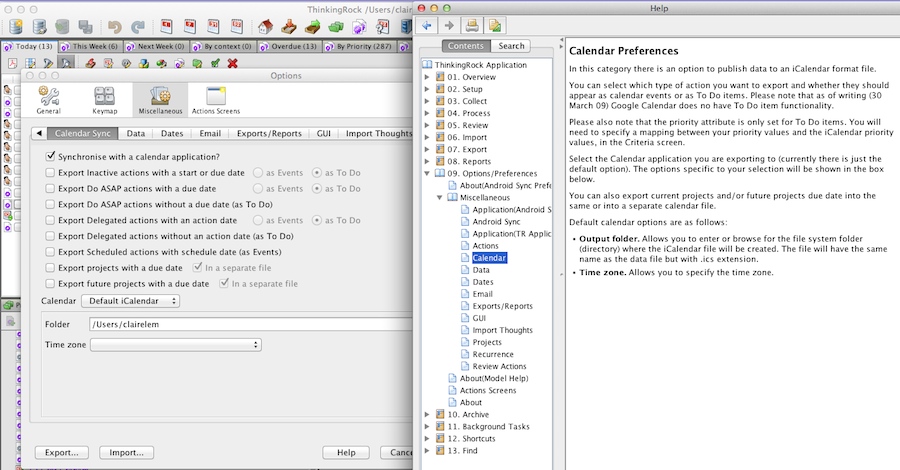This screenshot has height=470, width=900.
Task: Enable Export projects with a due date
Action: (51, 268)
